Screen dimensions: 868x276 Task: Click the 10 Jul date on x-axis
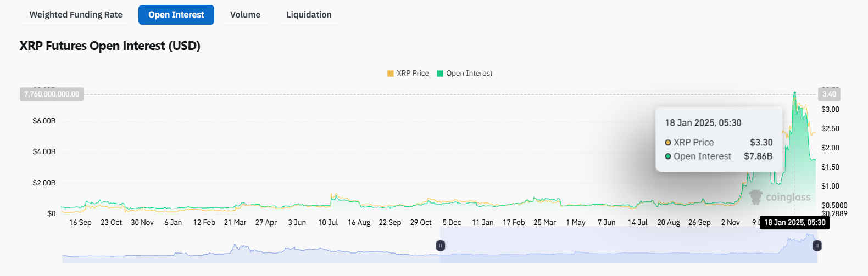[328, 222]
